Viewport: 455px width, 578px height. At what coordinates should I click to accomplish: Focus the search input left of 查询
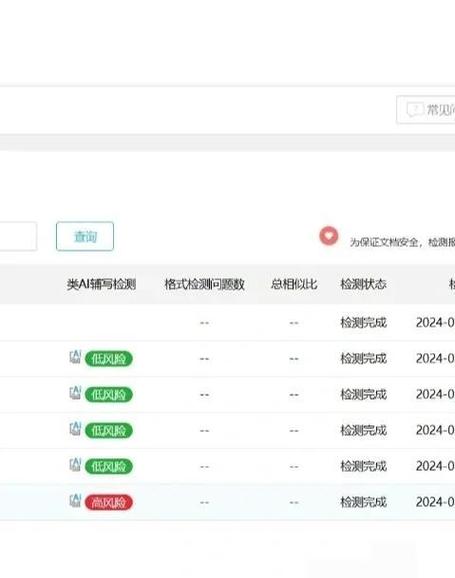click(18, 236)
